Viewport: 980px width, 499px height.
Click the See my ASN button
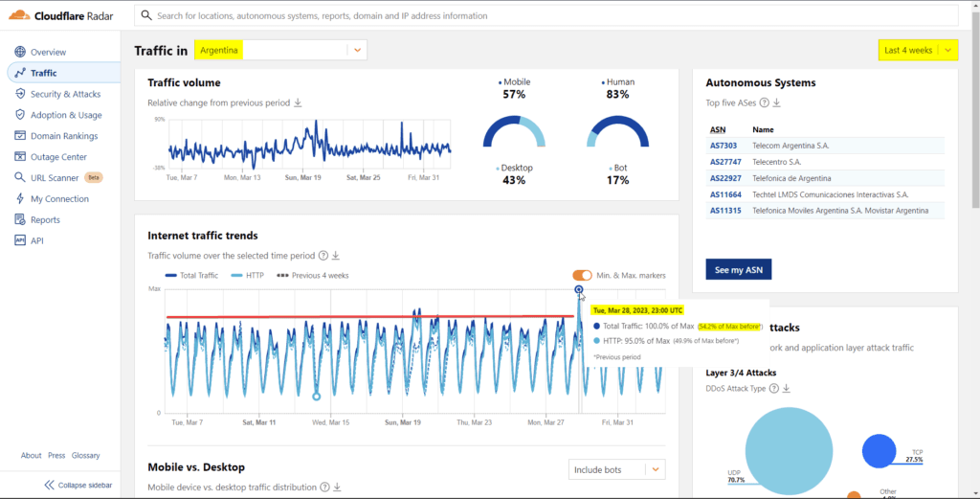coord(738,270)
